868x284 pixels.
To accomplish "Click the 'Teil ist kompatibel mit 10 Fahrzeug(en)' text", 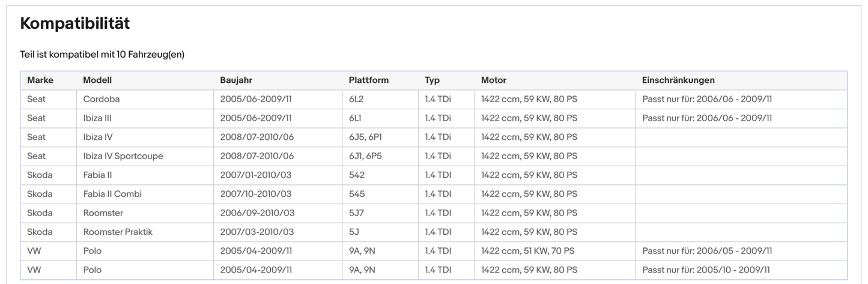I will (x=102, y=55).
